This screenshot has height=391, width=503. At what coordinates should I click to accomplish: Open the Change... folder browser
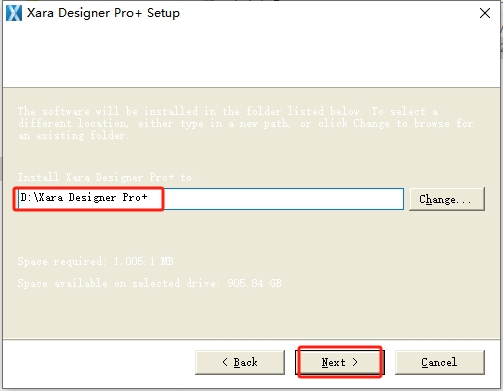click(x=447, y=199)
